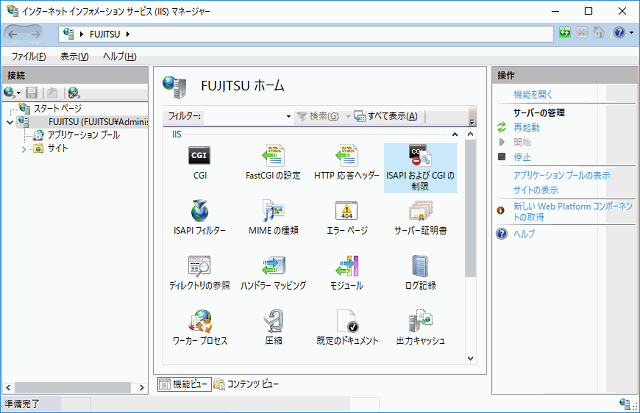Open ログ記録 feature
640x413 pixels.
[x=420, y=273]
